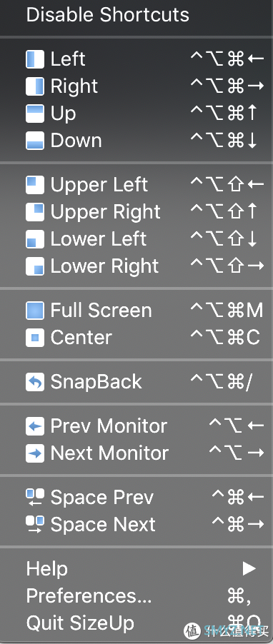
Task: Click the Up half-screen icon
Action: 35,114
